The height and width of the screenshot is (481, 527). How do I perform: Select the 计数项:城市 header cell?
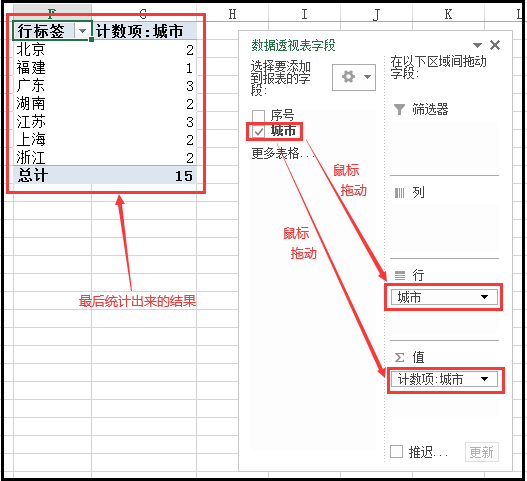pyautogui.click(x=144, y=31)
